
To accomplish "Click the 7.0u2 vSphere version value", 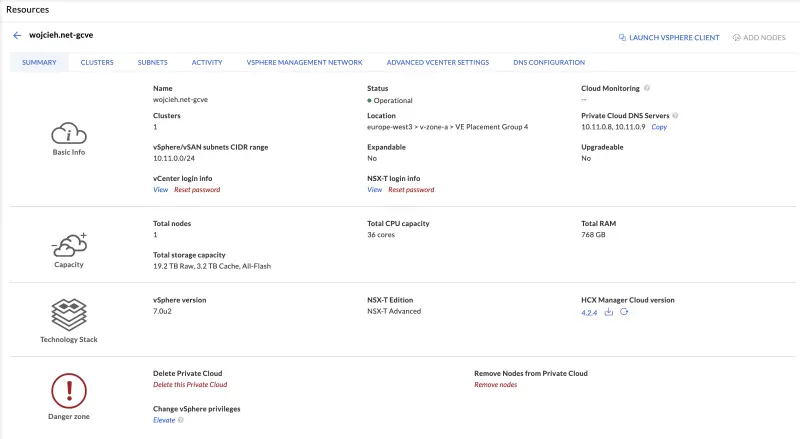I will [162, 311].
